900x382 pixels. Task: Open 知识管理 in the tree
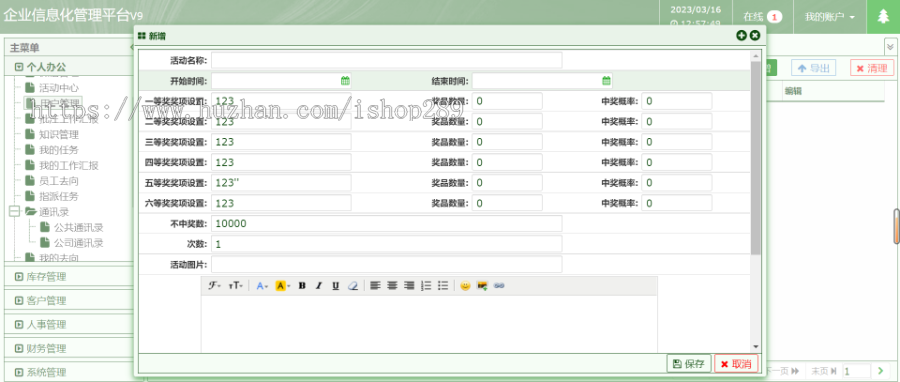coord(59,135)
